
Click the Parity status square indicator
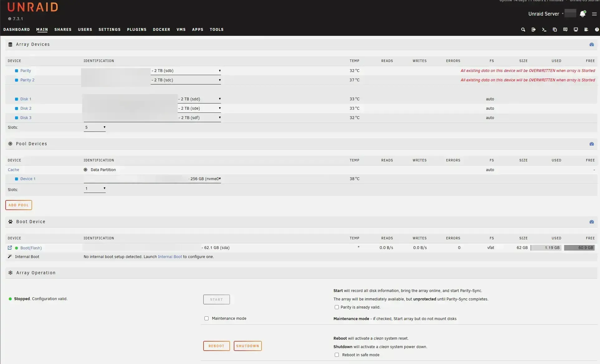pos(17,71)
